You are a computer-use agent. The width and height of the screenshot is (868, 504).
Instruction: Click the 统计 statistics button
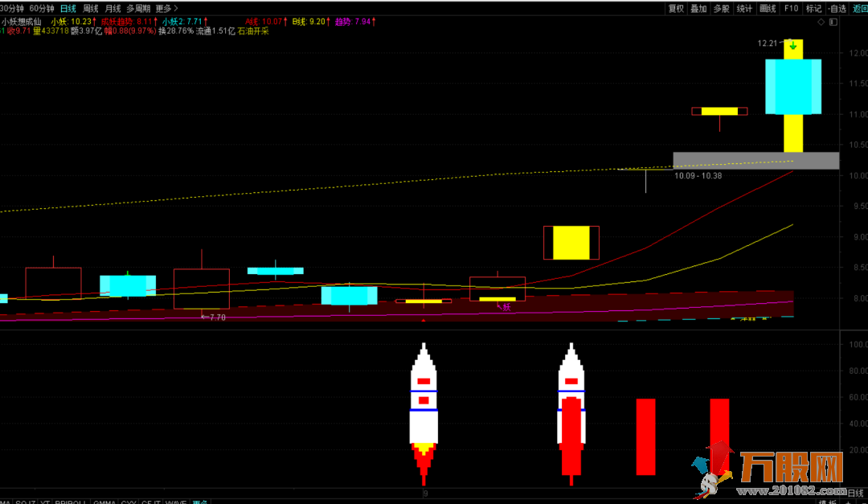744,8
